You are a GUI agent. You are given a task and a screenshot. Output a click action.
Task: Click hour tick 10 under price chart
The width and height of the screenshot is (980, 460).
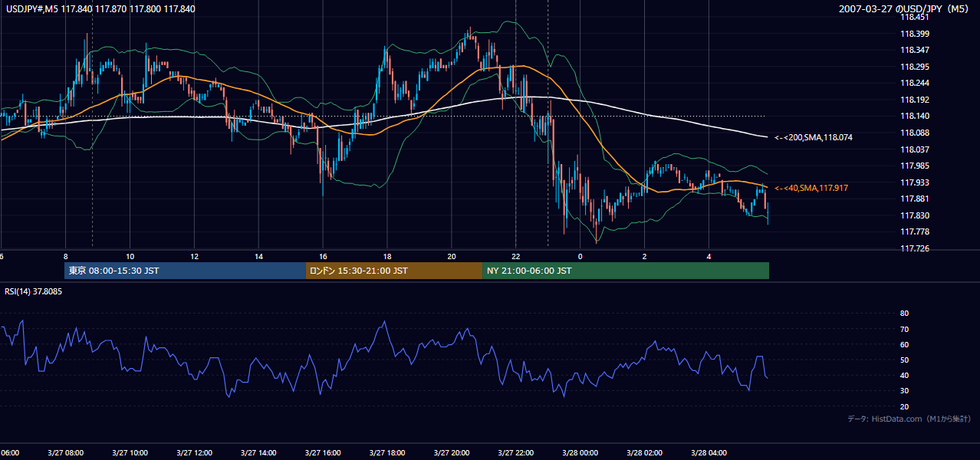tap(130, 256)
